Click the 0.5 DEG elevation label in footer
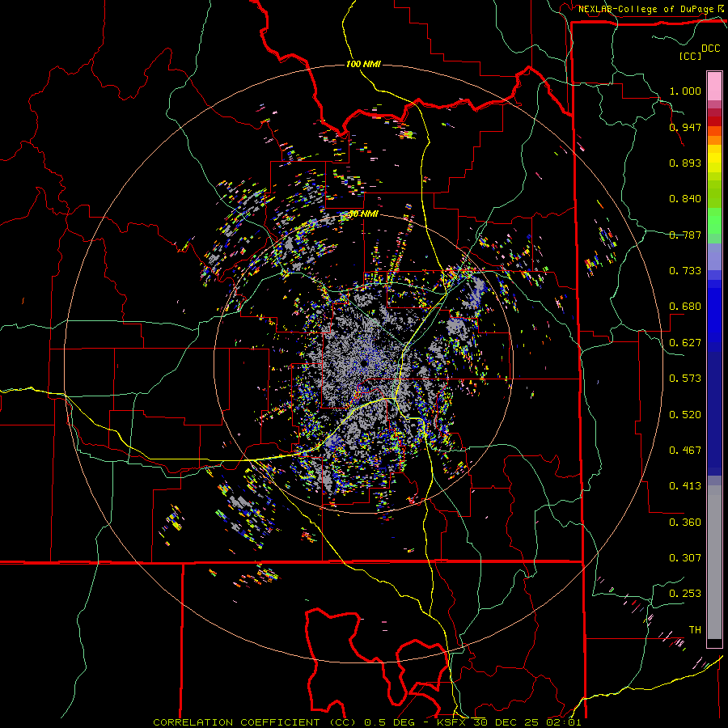728x728 pixels. pyautogui.click(x=389, y=722)
